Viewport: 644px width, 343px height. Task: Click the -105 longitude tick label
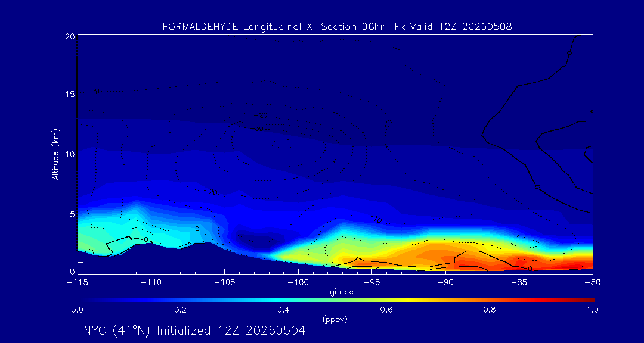[225, 283]
